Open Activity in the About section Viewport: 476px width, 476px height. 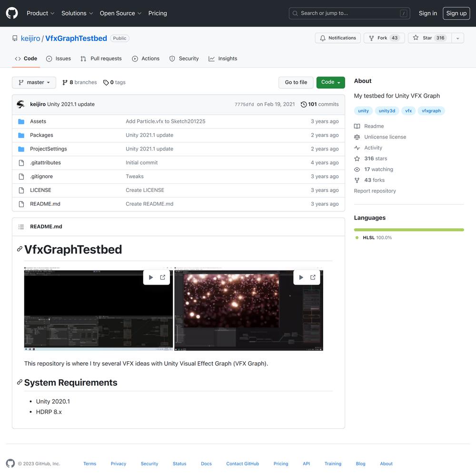click(x=373, y=148)
